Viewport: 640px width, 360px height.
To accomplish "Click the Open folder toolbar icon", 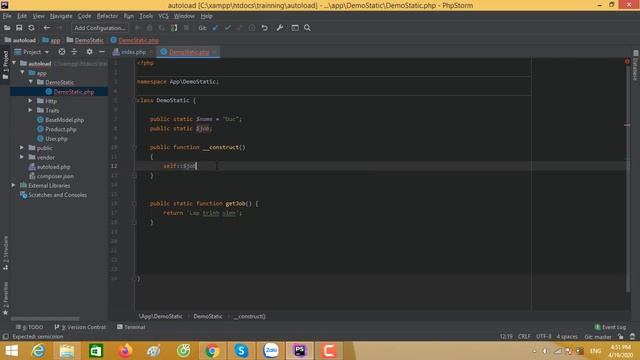I will pos(7,28).
